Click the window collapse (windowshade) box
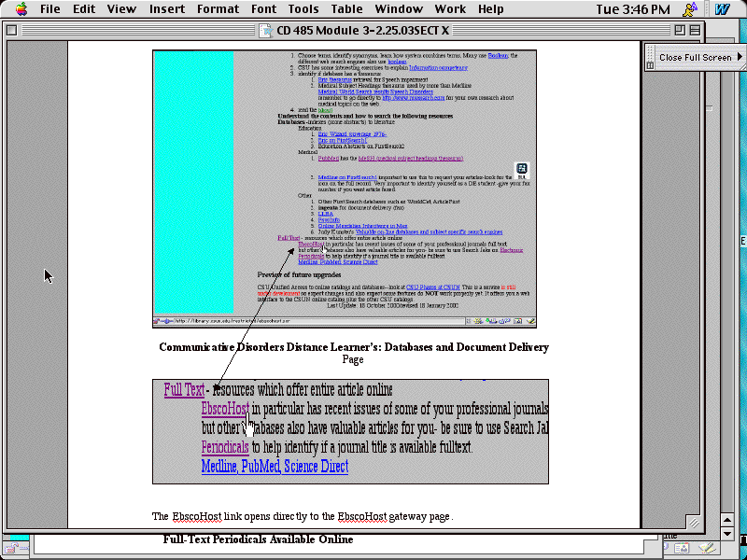Screen dimensions: 747x560 697,30
